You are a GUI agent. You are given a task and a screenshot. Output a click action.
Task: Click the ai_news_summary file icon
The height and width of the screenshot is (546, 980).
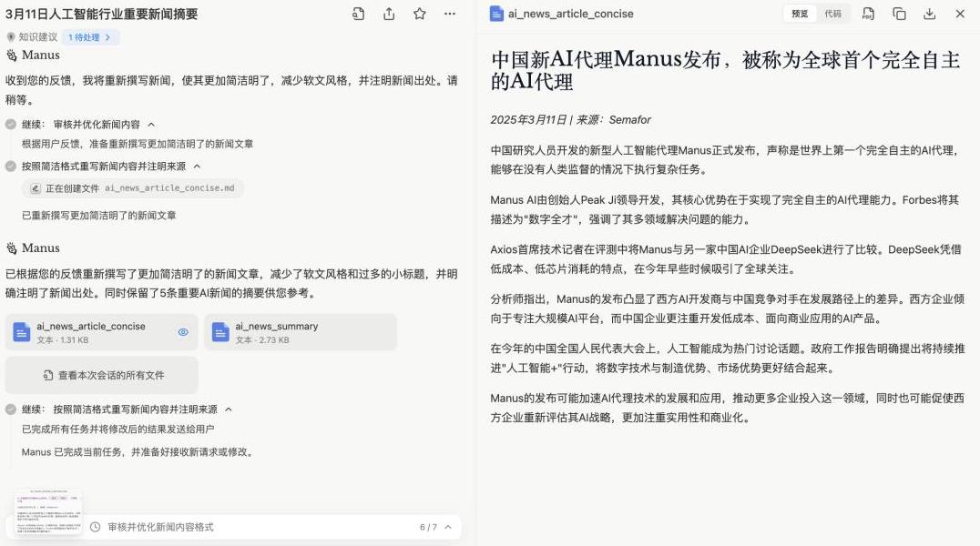220,332
